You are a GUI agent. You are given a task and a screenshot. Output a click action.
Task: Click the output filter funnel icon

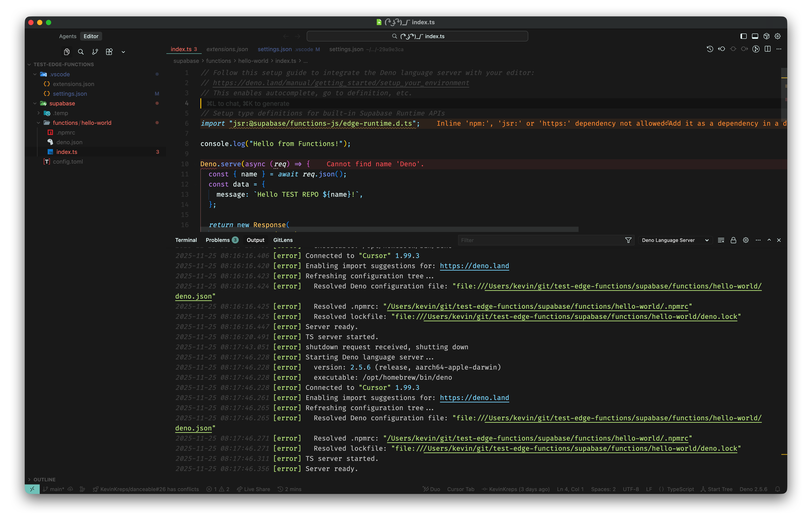(x=628, y=240)
